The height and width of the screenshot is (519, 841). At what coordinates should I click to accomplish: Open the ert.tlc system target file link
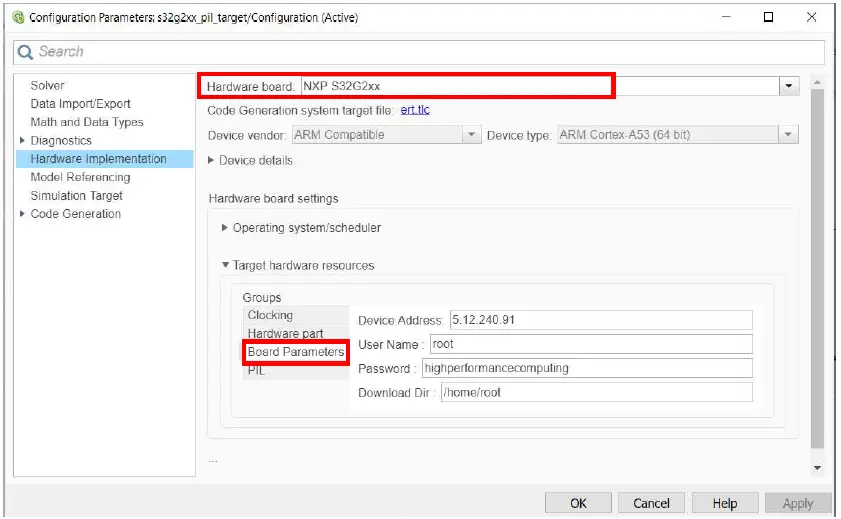pos(415,110)
